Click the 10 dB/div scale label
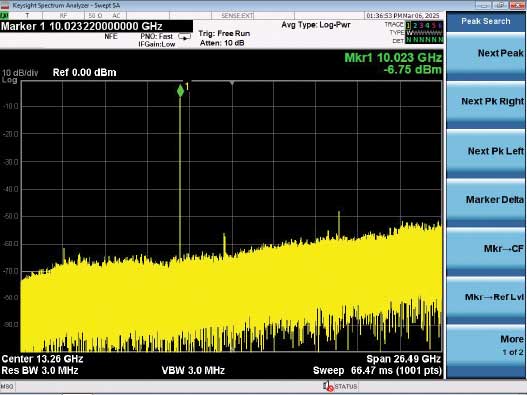527x395 pixels. pos(20,73)
